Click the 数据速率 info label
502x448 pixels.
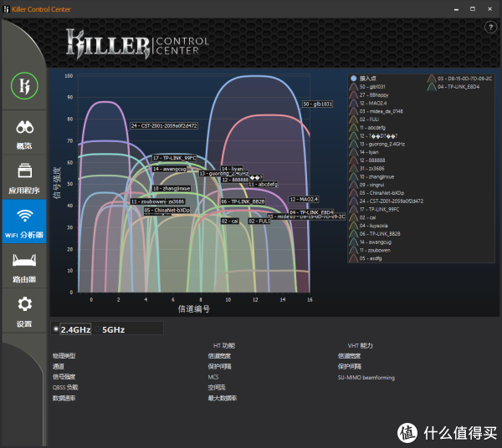[x=64, y=398]
